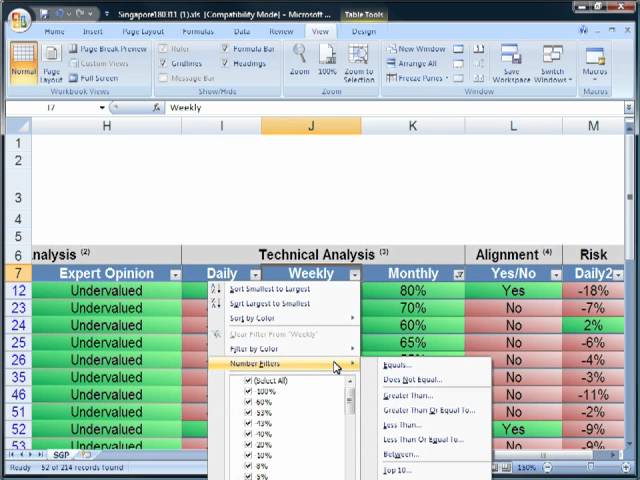Open the Design ribbon tab

tap(364, 31)
